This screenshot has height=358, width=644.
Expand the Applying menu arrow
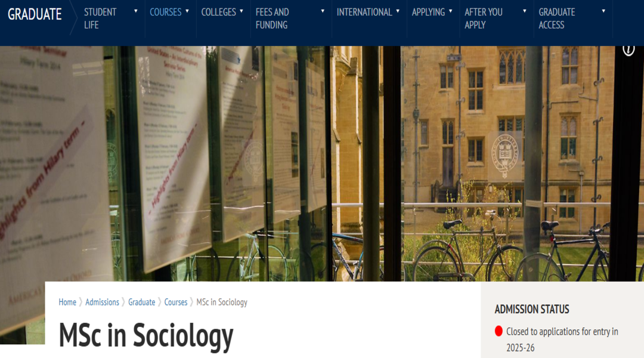[x=451, y=11]
